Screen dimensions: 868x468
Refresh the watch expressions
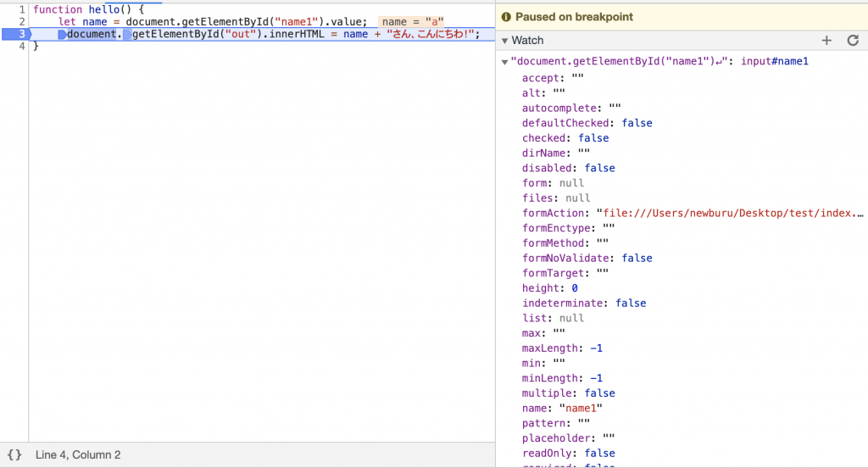pyautogui.click(x=853, y=40)
